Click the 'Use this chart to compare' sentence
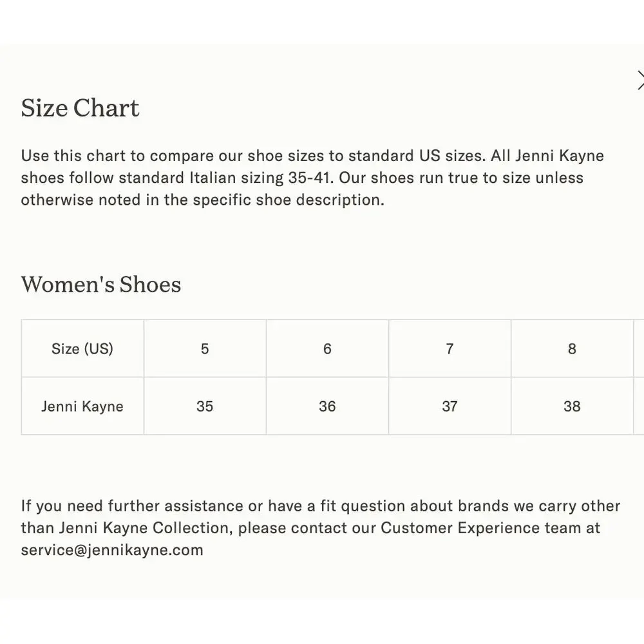The image size is (644, 644). click(x=253, y=156)
